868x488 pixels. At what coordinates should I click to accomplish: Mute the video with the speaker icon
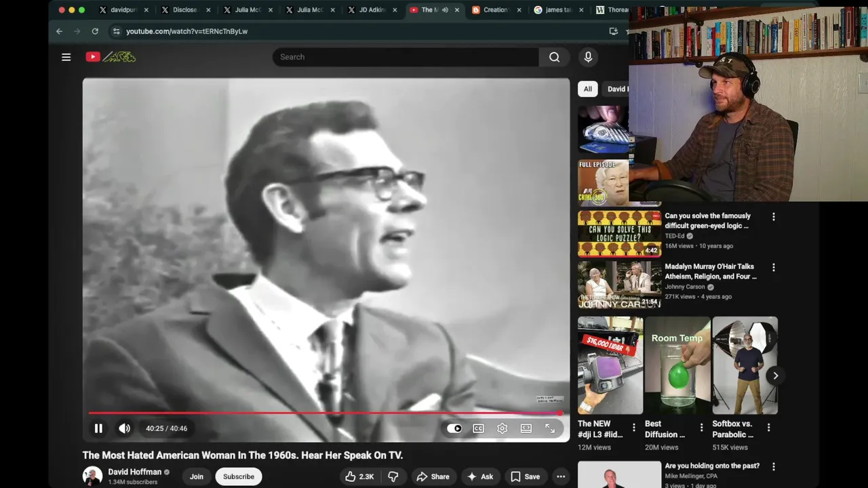125,428
